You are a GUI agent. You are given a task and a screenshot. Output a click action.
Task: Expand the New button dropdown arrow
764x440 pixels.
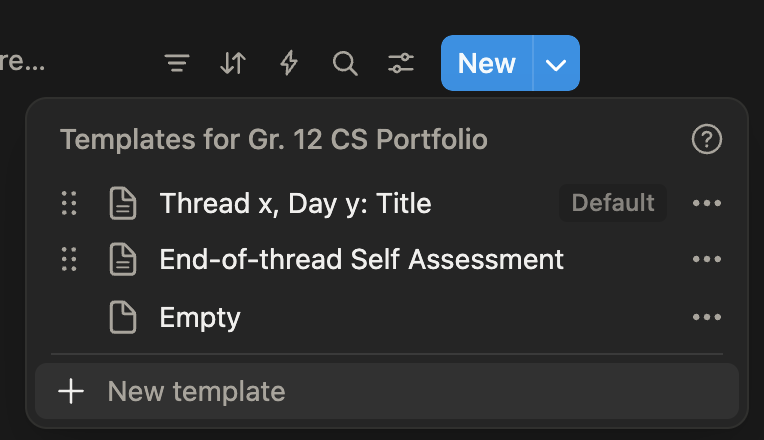tap(557, 64)
